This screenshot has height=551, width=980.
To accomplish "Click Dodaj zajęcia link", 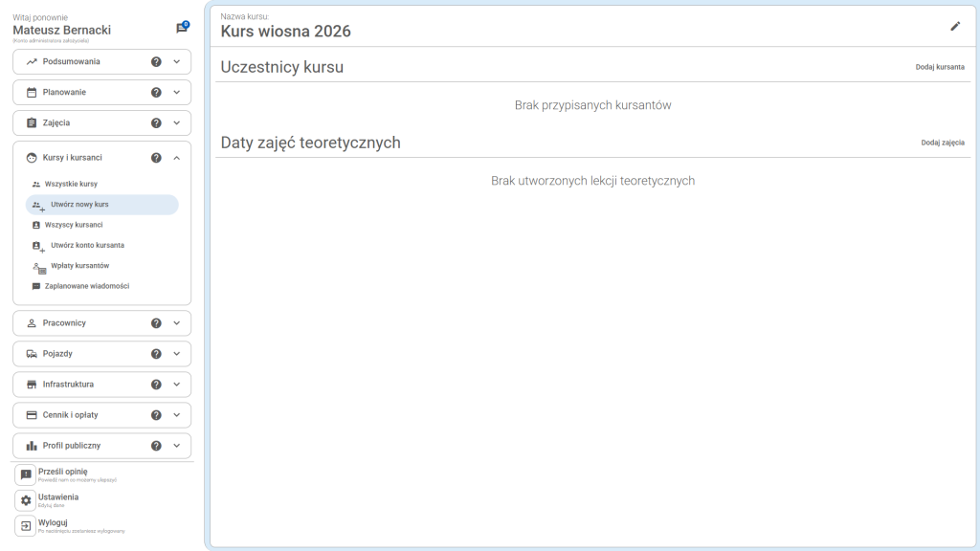I will (x=943, y=143).
